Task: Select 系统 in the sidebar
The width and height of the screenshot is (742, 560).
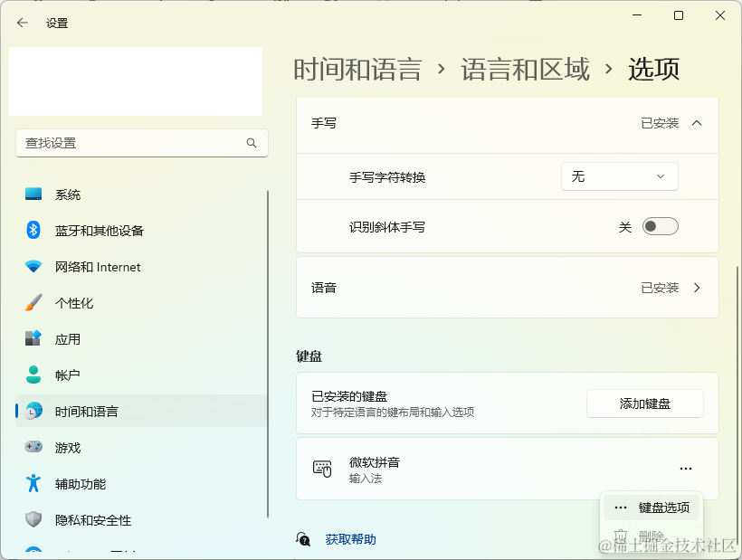Action: pos(68,194)
